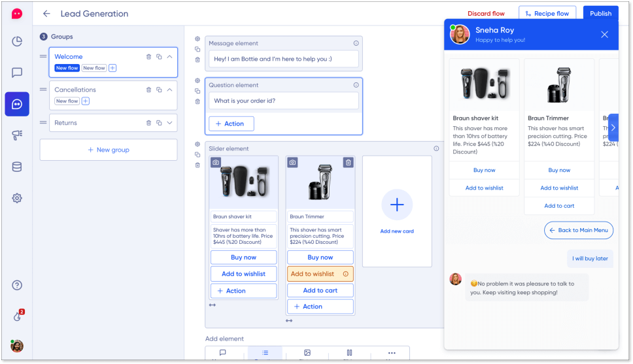Collapse the Welcome group chevron
The height and width of the screenshot is (364, 633).
pyautogui.click(x=169, y=57)
